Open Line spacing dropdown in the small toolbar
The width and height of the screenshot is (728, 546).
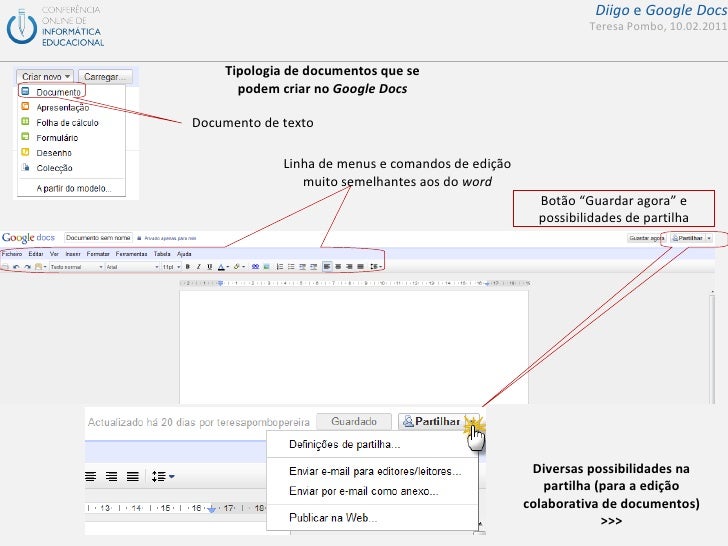pyautogui.click(x=376, y=266)
